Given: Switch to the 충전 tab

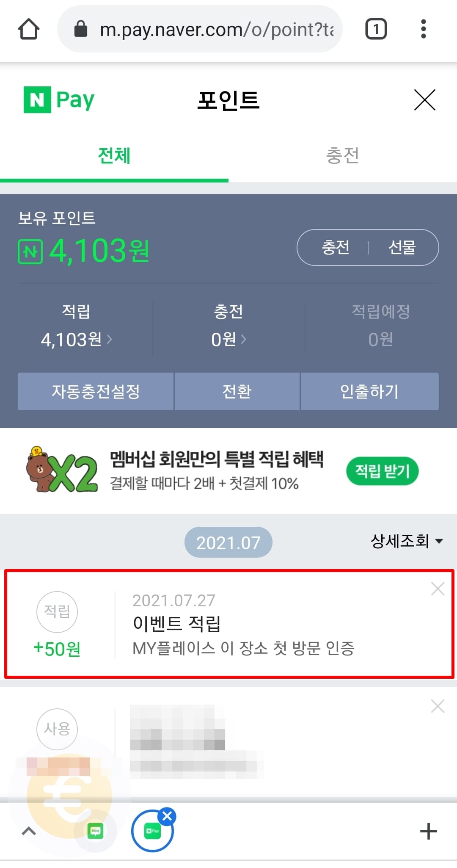Looking at the screenshot, I should 343,156.
